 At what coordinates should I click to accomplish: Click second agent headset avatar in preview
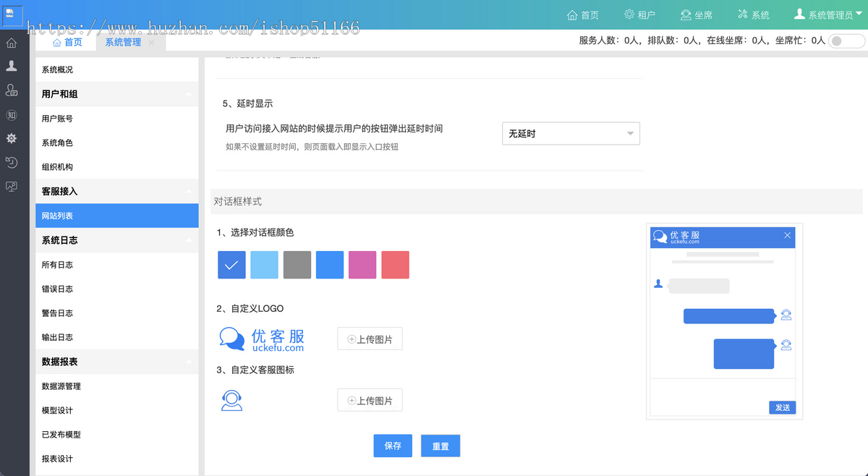click(786, 345)
